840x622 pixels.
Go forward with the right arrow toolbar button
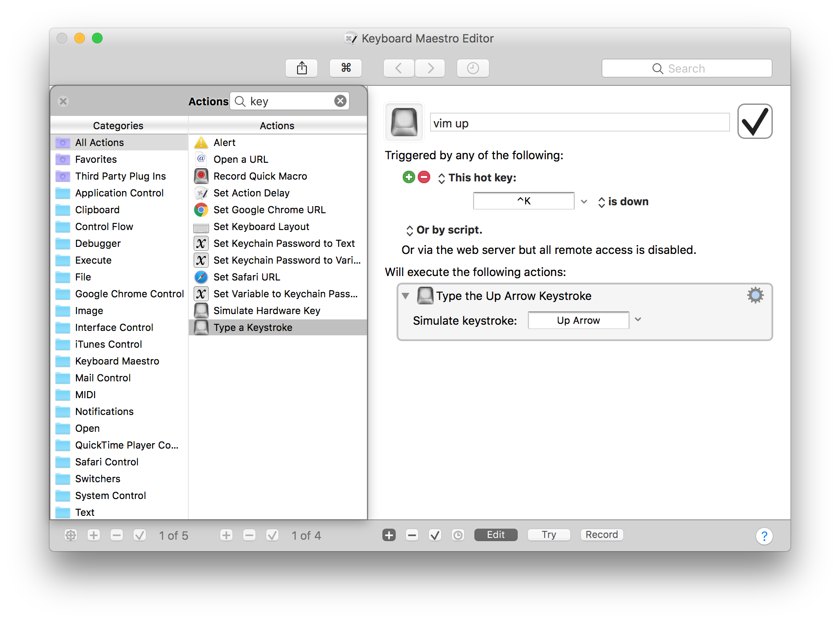pyautogui.click(x=430, y=68)
